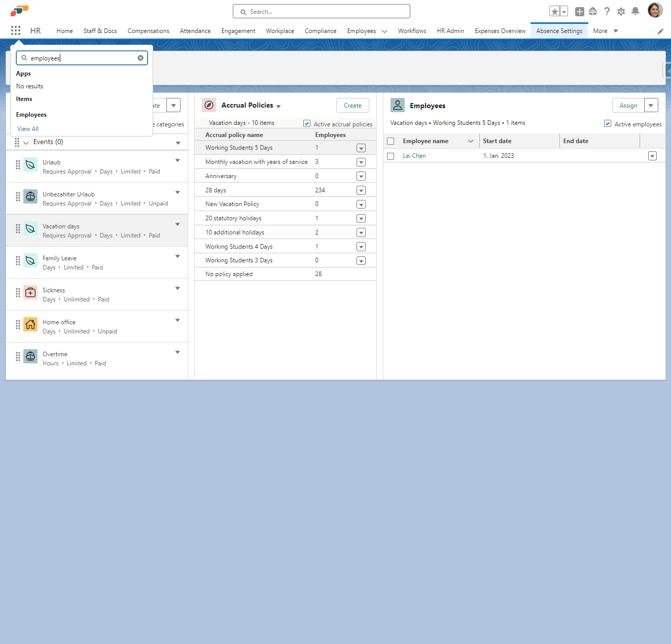Expand the Sickness category arrow
The image size is (671, 644).
[x=178, y=288]
